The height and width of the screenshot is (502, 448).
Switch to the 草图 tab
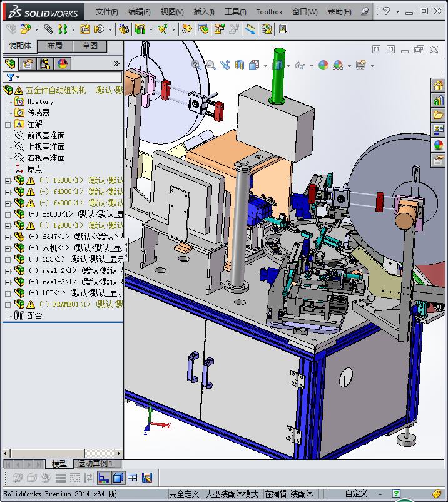90,46
